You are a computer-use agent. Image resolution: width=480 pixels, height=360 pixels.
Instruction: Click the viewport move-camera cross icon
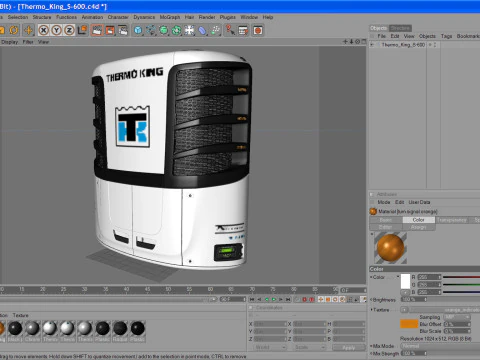[345, 42]
